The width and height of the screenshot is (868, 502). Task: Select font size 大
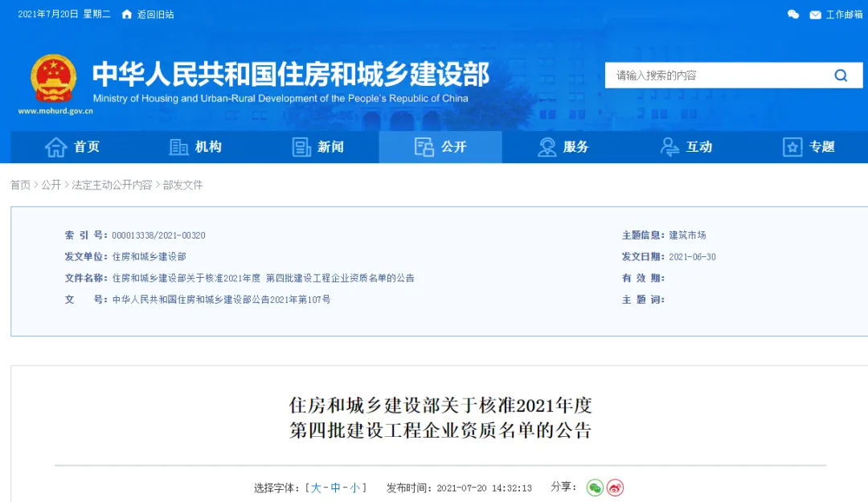[x=315, y=487]
